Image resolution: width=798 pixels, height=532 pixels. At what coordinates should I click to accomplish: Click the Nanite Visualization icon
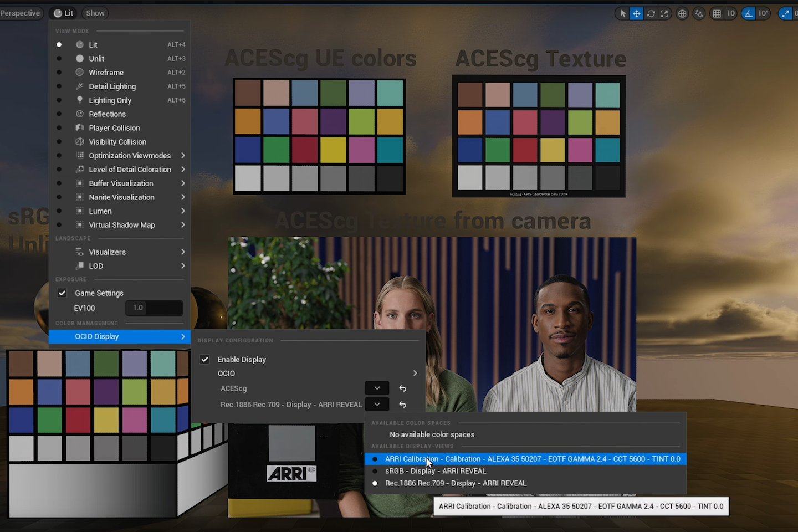tap(80, 197)
